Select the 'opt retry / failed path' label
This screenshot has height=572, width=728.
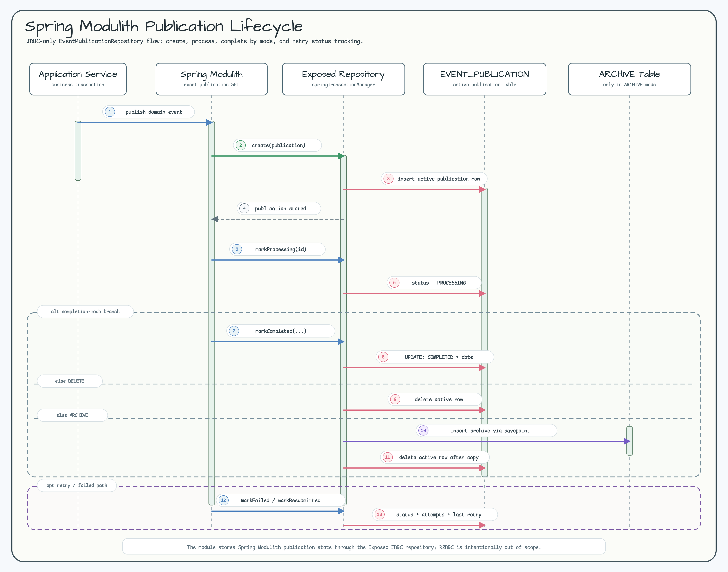(77, 485)
